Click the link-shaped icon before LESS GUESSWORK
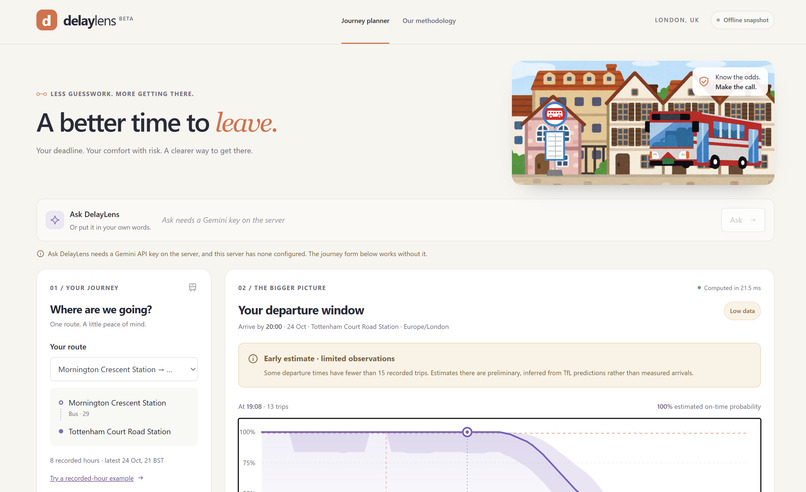 coord(42,94)
